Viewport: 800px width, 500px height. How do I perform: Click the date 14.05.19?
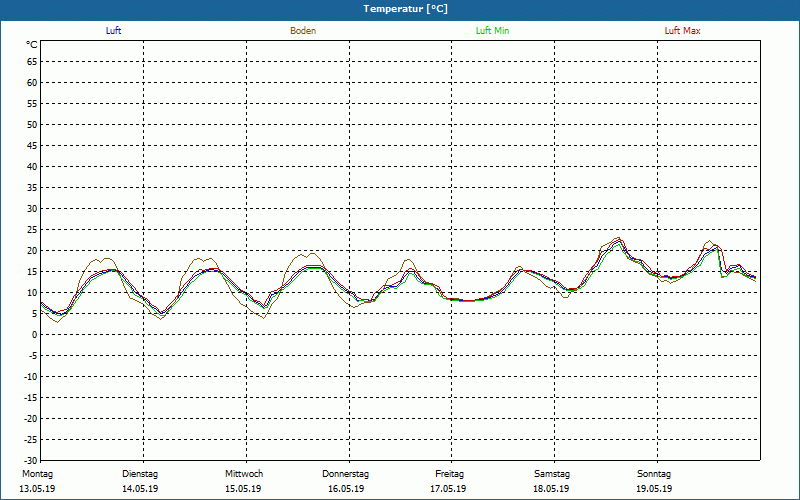point(140,489)
